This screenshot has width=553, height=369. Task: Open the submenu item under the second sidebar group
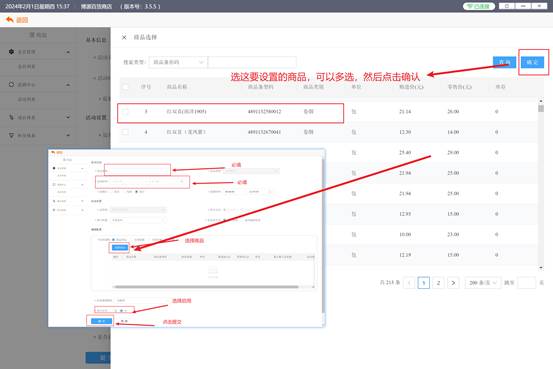click(27, 99)
